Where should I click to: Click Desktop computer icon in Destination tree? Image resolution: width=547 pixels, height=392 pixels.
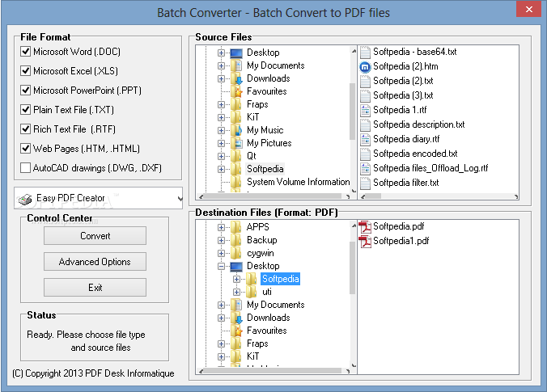pyautogui.click(x=236, y=267)
